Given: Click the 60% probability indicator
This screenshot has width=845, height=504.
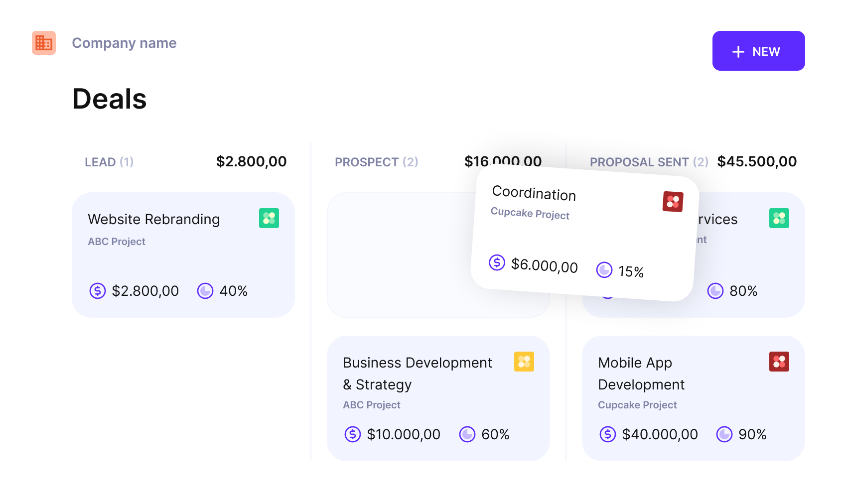Looking at the screenshot, I should coord(484,434).
